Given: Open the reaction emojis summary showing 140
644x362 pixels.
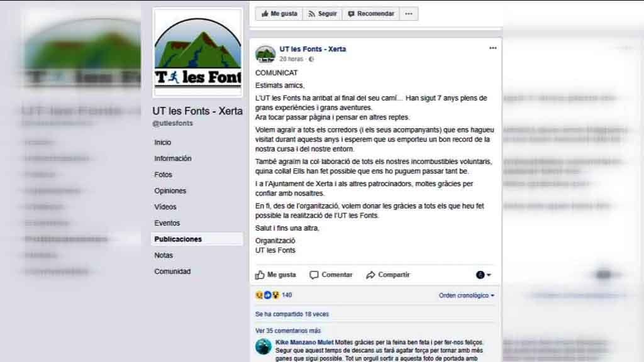Looking at the screenshot, I should click(x=274, y=295).
